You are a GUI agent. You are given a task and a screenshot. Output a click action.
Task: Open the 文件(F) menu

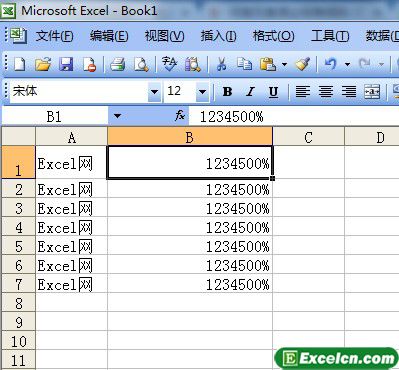click(x=54, y=36)
